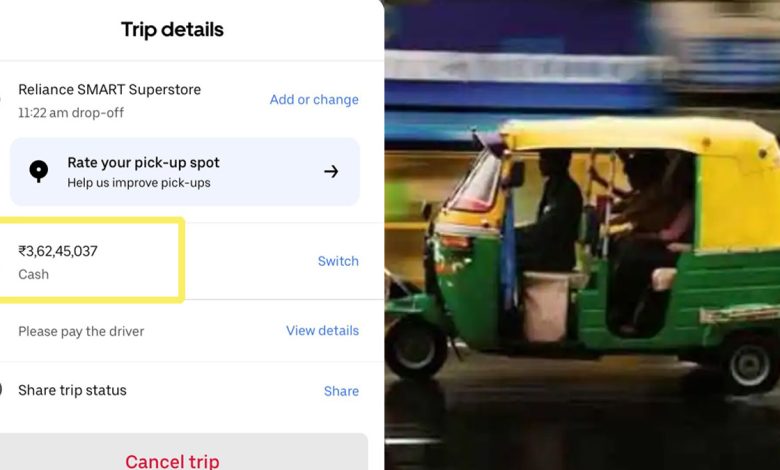The height and width of the screenshot is (470, 780).
Task: Click Switch payment method link
Action: pyautogui.click(x=338, y=261)
